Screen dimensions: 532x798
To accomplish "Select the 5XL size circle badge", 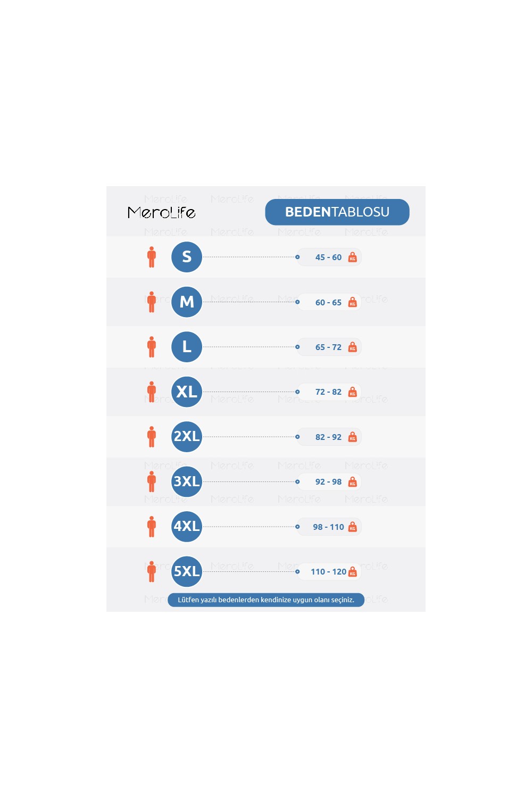I will pyautogui.click(x=187, y=571).
